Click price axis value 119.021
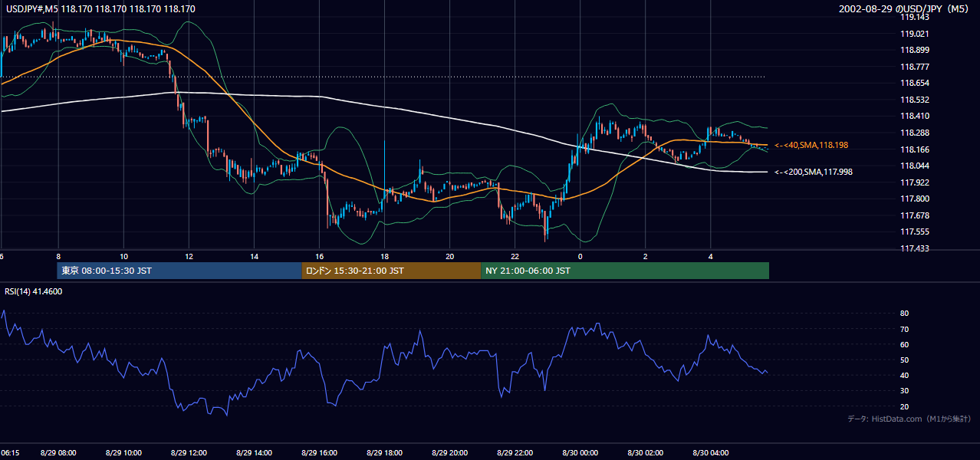 pyautogui.click(x=914, y=34)
